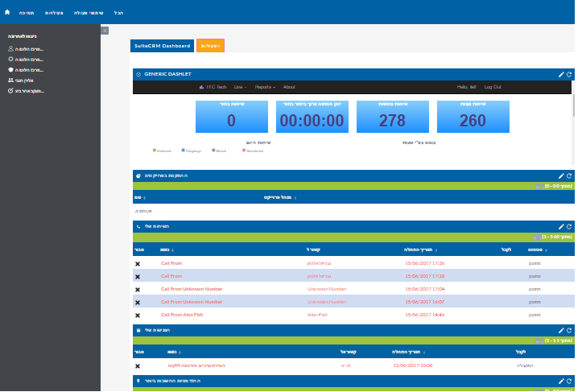Click the X icon in the meetings row
This screenshot has height=392, width=582.
click(138, 365)
